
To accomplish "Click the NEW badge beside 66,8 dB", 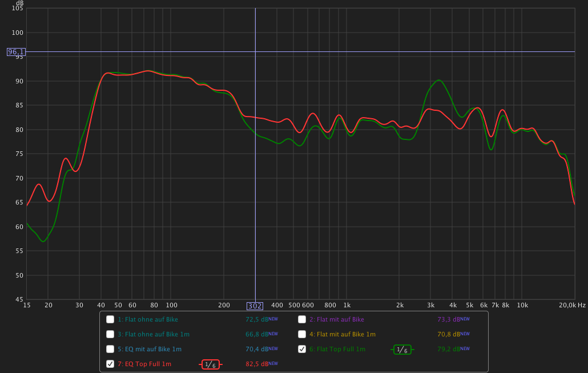I will (x=273, y=334).
